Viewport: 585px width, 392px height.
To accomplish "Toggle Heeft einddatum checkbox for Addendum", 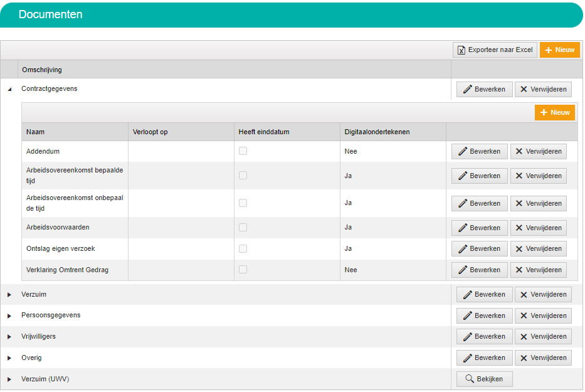I will [243, 151].
